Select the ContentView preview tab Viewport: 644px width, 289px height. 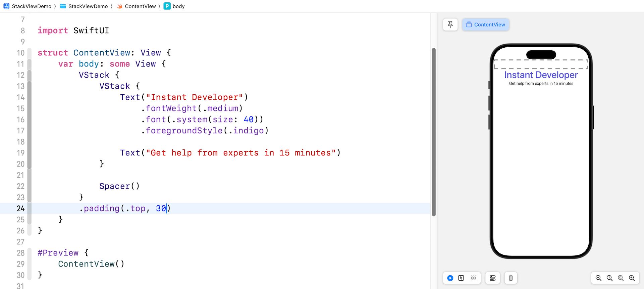[486, 25]
